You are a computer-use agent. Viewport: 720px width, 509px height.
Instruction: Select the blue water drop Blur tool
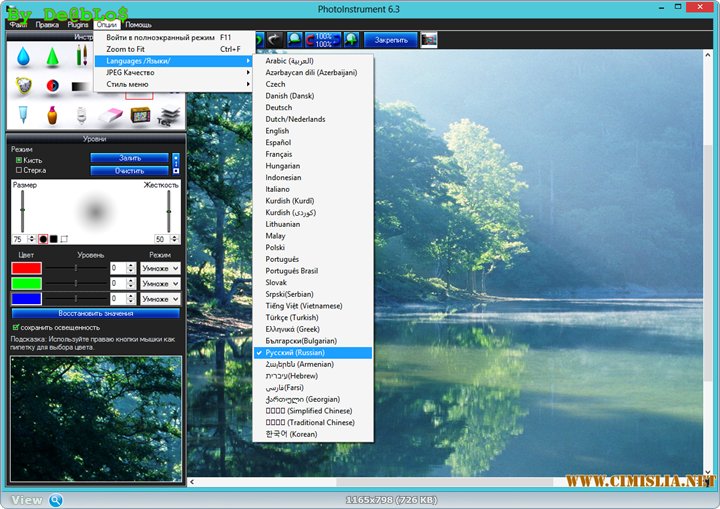point(23,57)
